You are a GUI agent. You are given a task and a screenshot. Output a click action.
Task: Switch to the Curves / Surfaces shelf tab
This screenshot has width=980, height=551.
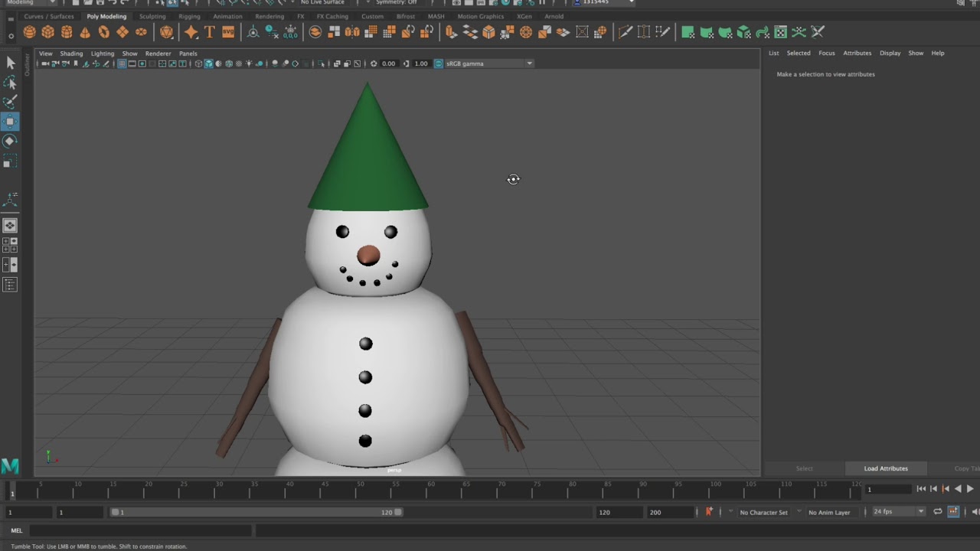tap(49, 16)
